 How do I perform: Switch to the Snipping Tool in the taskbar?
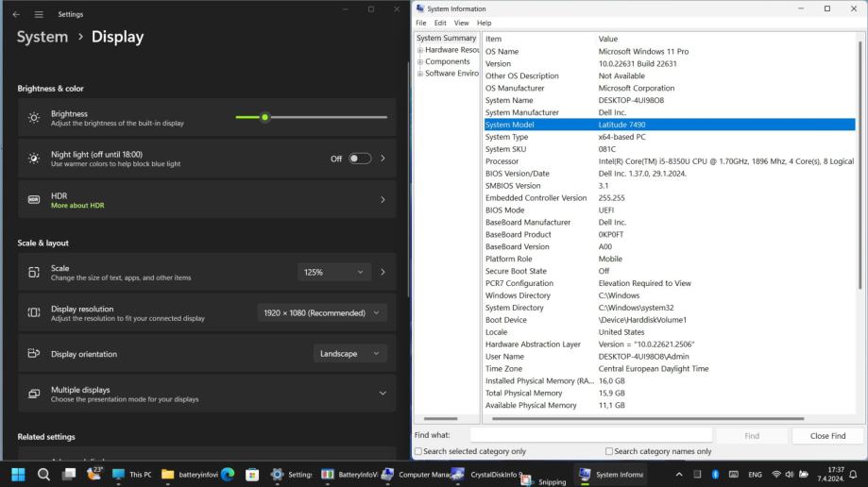[544, 481]
